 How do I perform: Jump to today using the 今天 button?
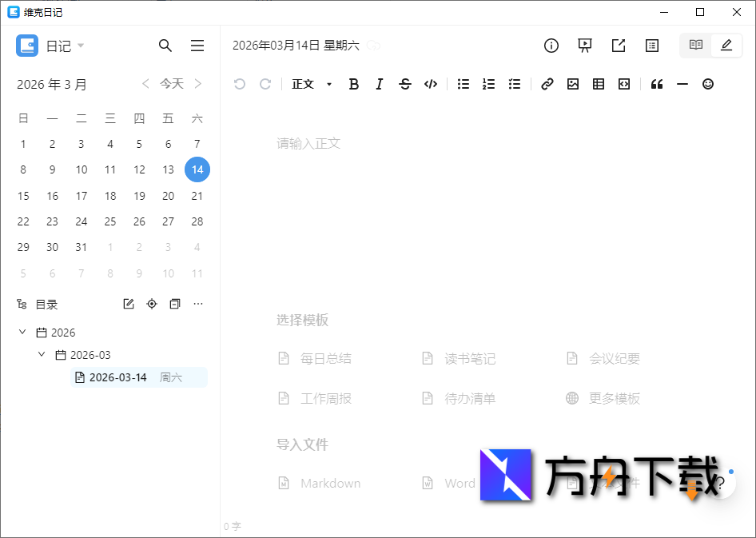172,83
